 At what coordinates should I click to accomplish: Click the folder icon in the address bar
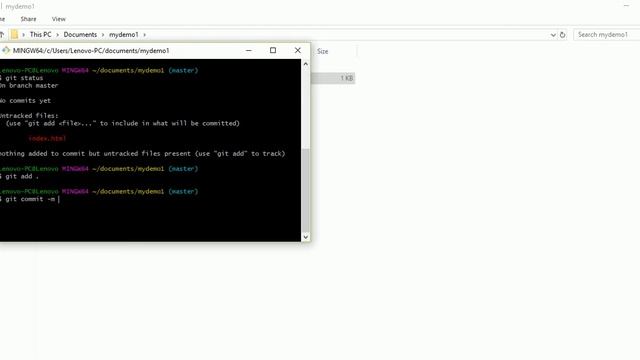pyautogui.click(x=14, y=35)
